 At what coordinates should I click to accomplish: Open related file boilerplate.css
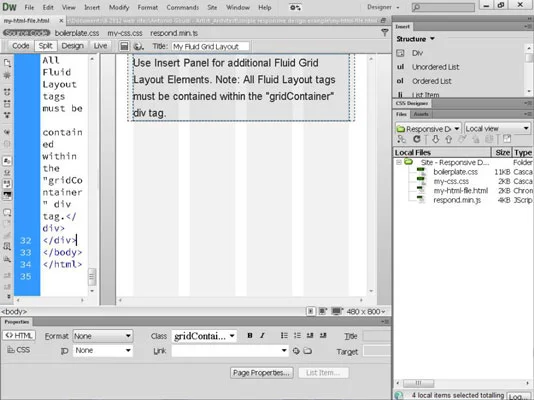click(x=77, y=33)
